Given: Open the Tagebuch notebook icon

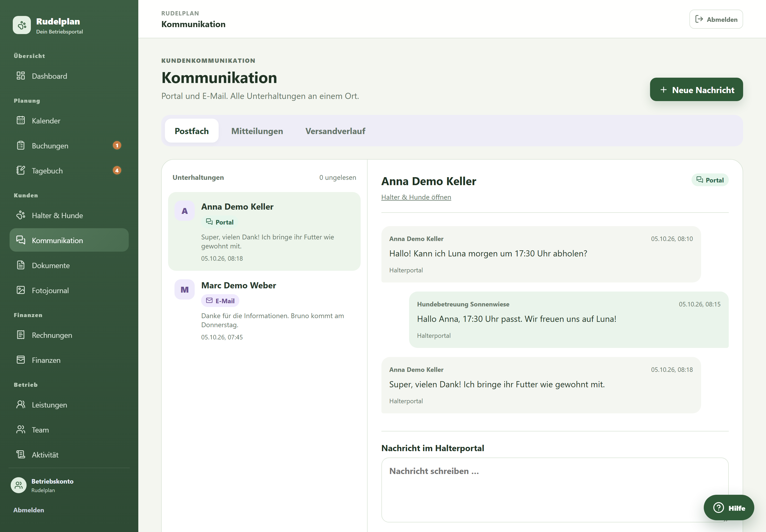Looking at the screenshot, I should point(21,170).
